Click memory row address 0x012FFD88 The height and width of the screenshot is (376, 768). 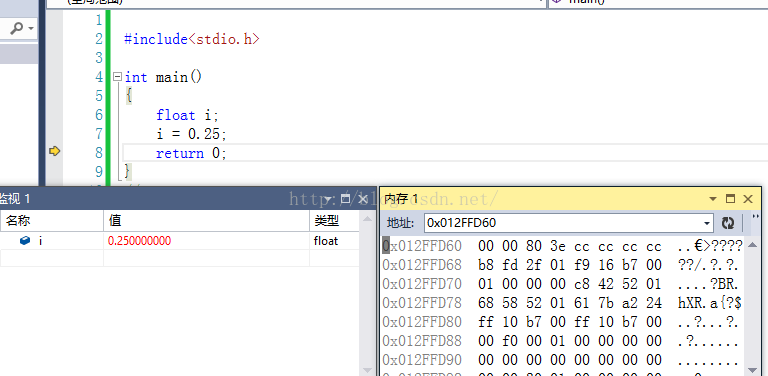coord(422,341)
